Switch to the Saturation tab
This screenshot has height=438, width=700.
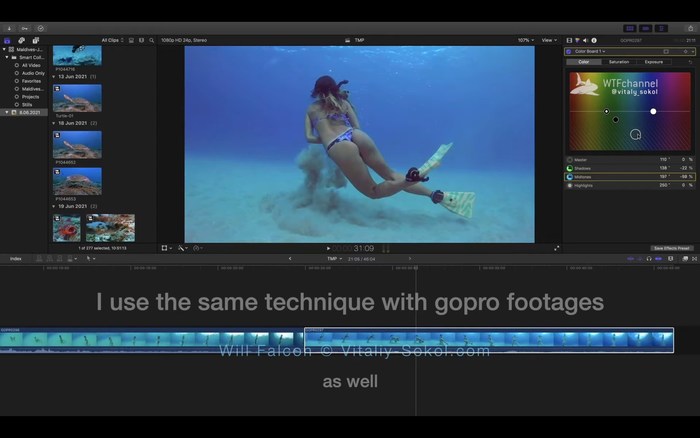tap(619, 62)
